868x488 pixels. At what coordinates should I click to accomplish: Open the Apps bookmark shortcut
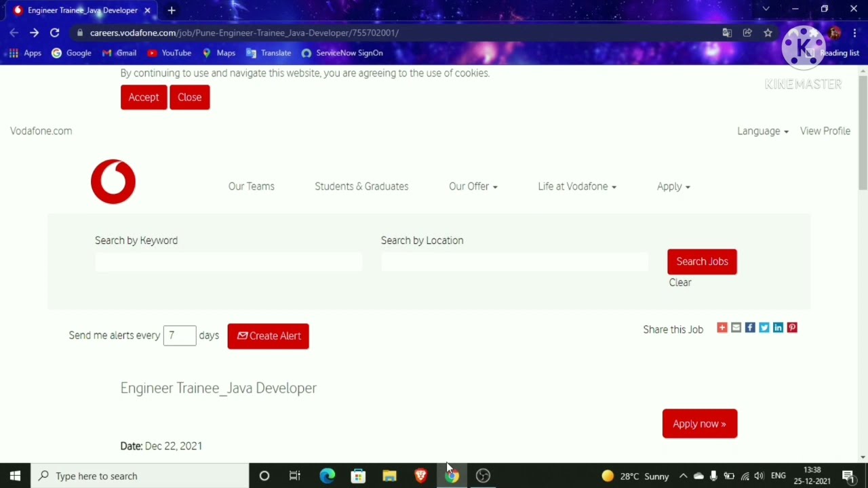(x=25, y=53)
